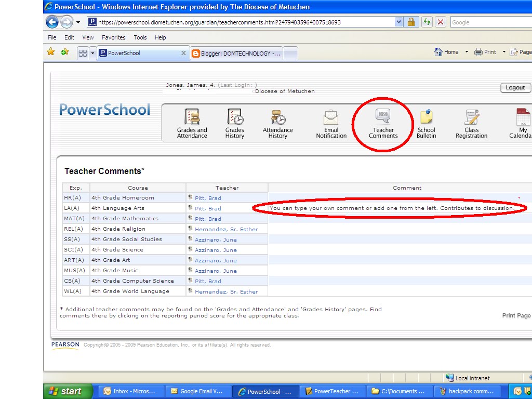
Task: Switch to PowerTeacher taskbar item
Action: click(332, 391)
